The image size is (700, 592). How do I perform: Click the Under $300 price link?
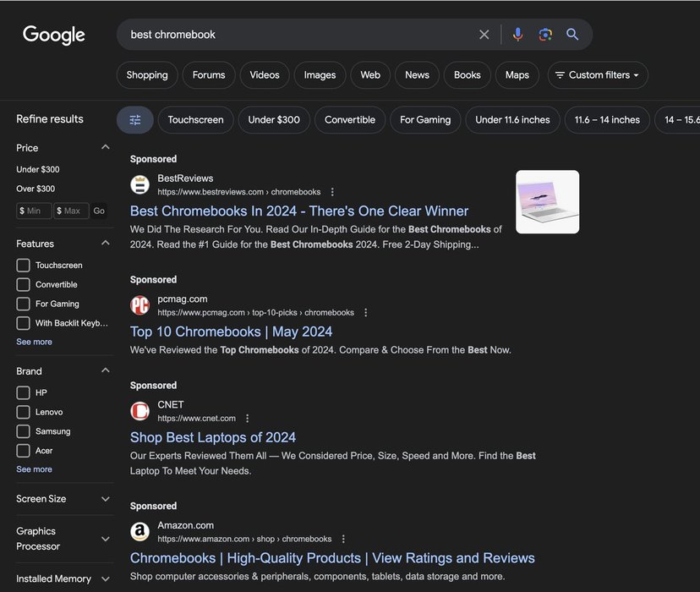tap(38, 170)
